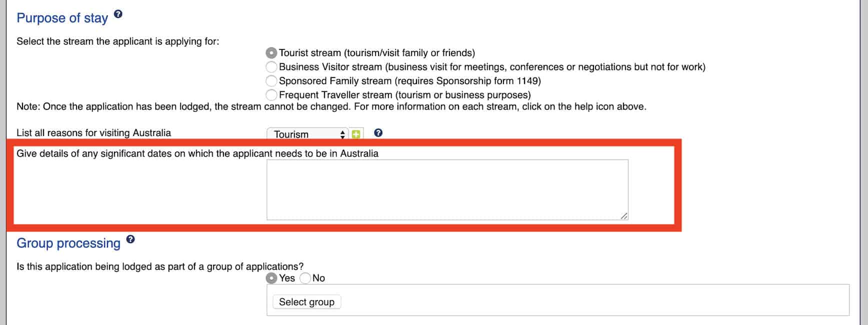This screenshot has width=868, height=325.
Task: Pick the Frequent Traveller stream option
Action: tap(271, 95)
